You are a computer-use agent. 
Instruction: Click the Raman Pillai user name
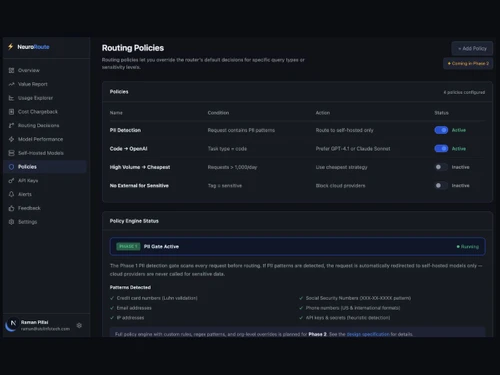pos(35,322)
